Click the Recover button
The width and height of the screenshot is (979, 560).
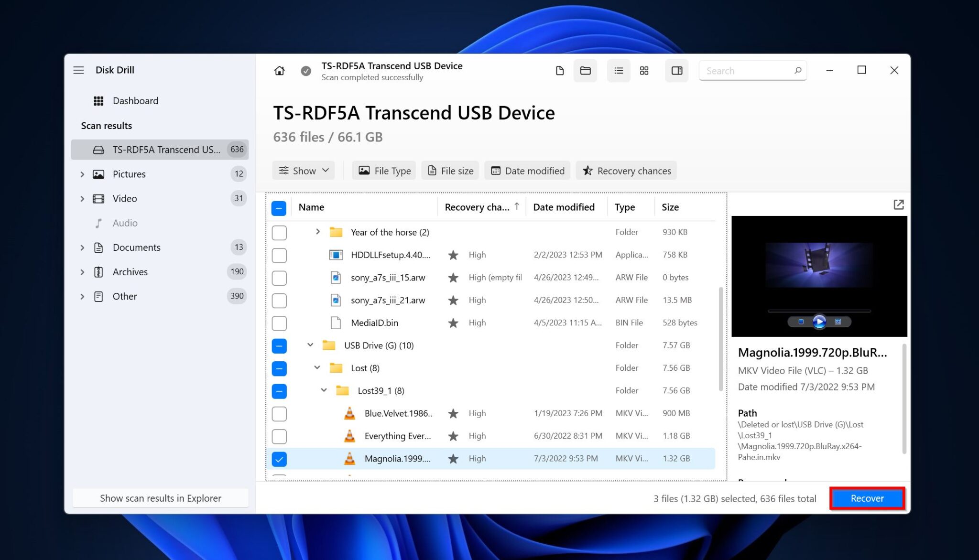coord(867,498)
